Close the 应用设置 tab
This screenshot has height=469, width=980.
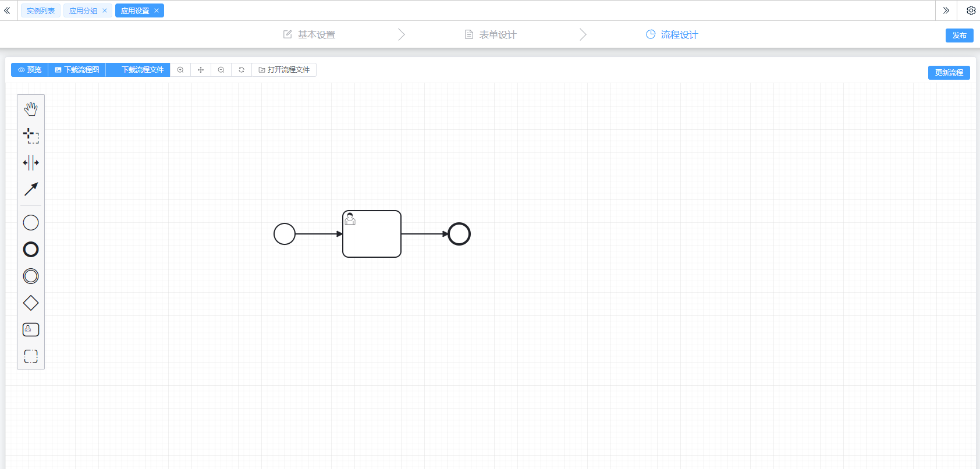157,10
